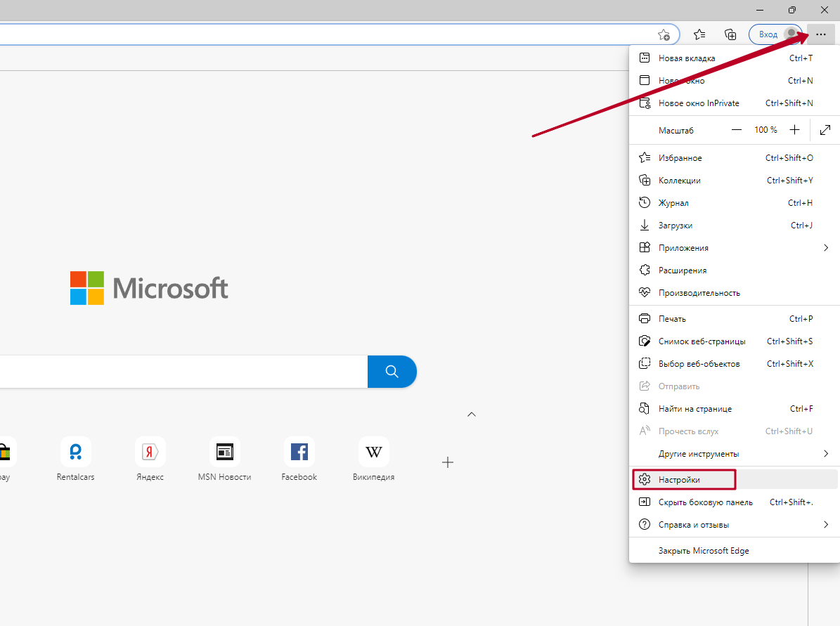Decrease zoom with the minus button
This screenshot has height=626, width=840.
click(737, 129)
